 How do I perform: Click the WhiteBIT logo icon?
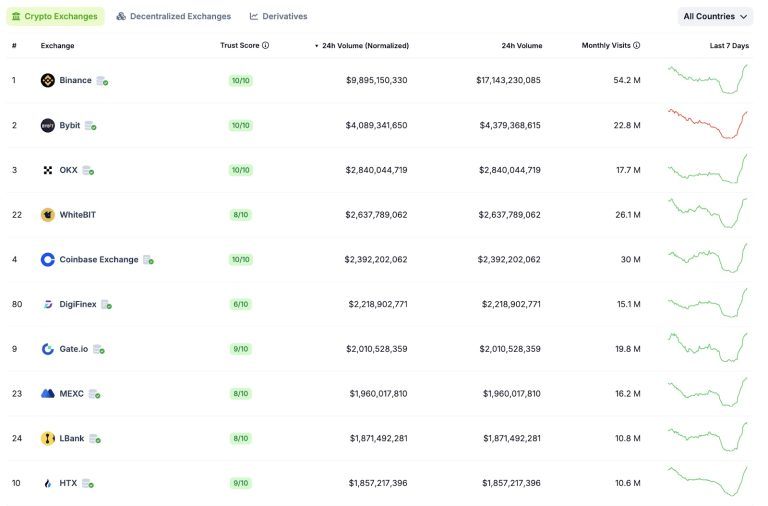(47, 215)
